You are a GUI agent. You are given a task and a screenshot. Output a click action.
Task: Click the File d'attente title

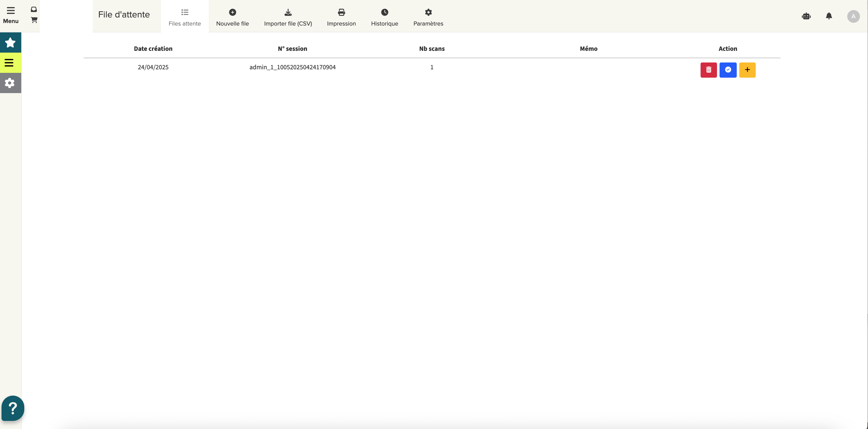[x=124, y=14]
